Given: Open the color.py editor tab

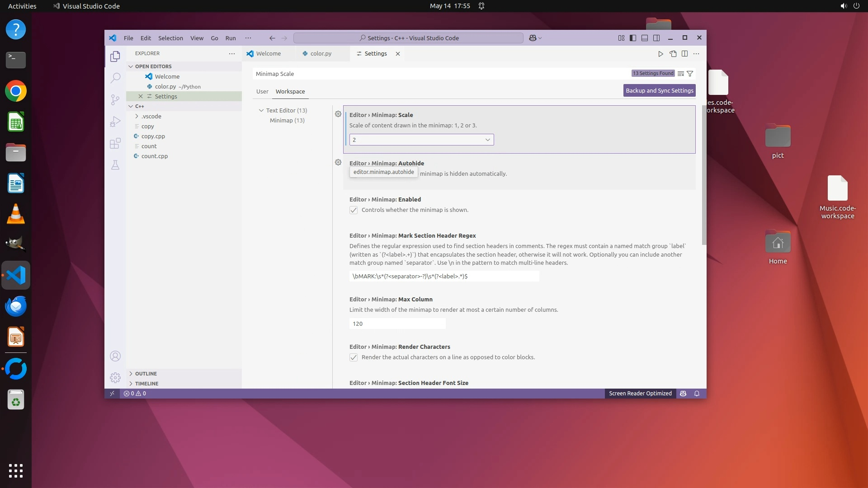Looking at the screenshot, I should [321, 53].
